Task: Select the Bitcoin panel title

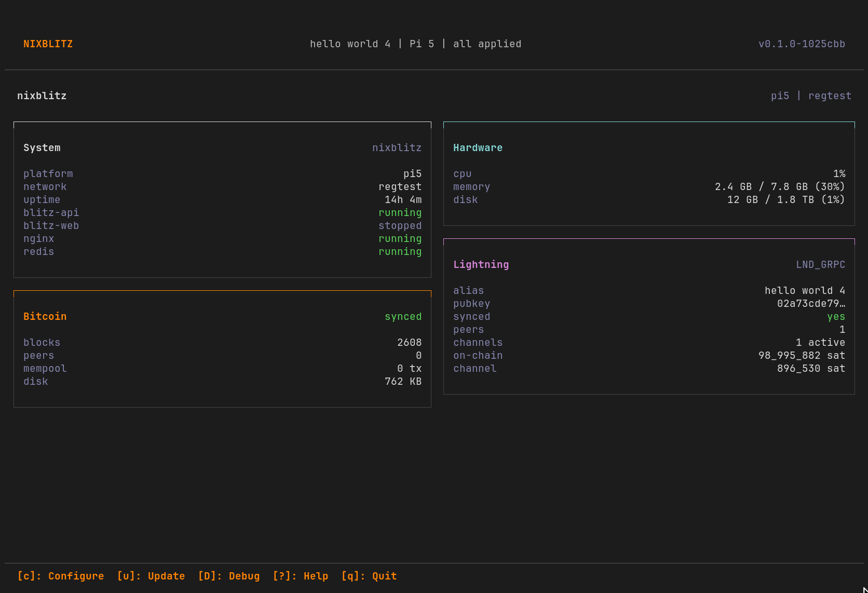Action: [45, 317]
